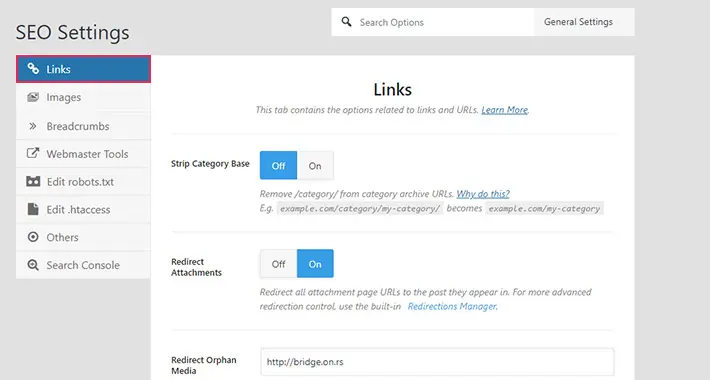Select On for Redirect Attachments
The image size is (710, 380).
(315, 264)
